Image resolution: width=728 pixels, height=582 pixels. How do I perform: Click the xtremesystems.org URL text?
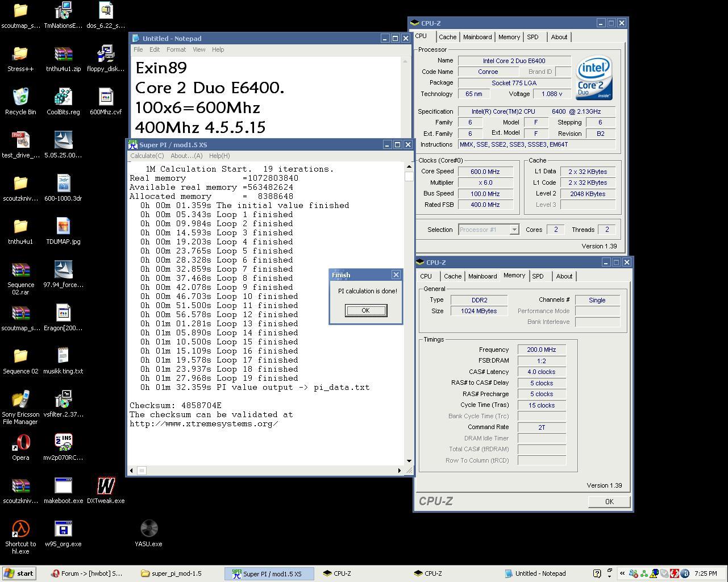tap(204, 423)
